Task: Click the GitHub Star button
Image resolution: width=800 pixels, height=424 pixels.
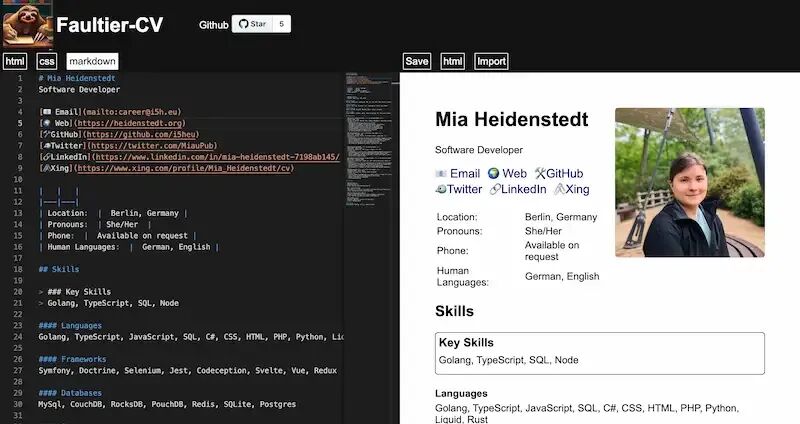Action: [253, 24]
